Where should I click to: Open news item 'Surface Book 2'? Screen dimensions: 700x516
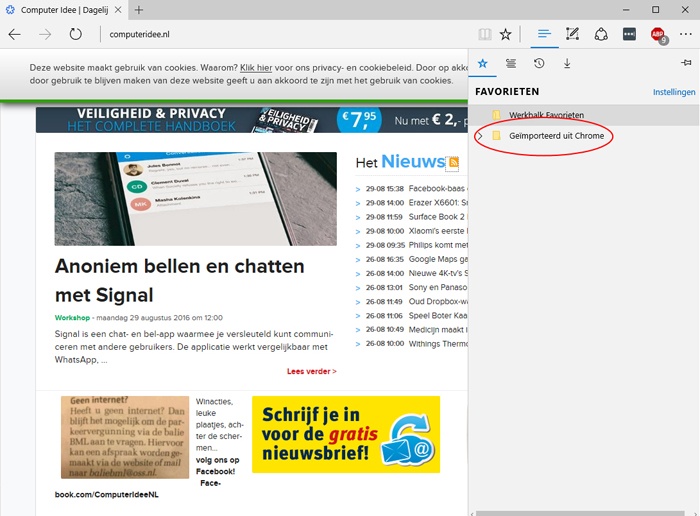point(437,217)
